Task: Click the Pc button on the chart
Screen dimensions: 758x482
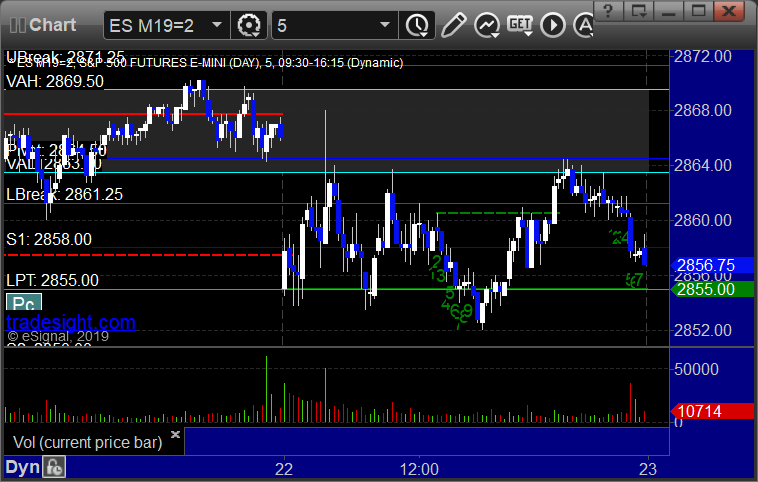Action: coord(24,303)
